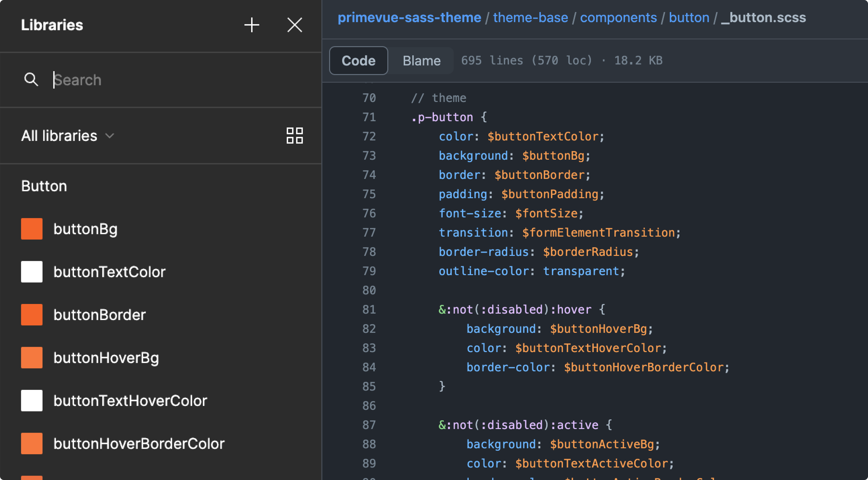Select the buttonBg orange color swatch
This screenshot has width=868, height=480.
(32, 229)
